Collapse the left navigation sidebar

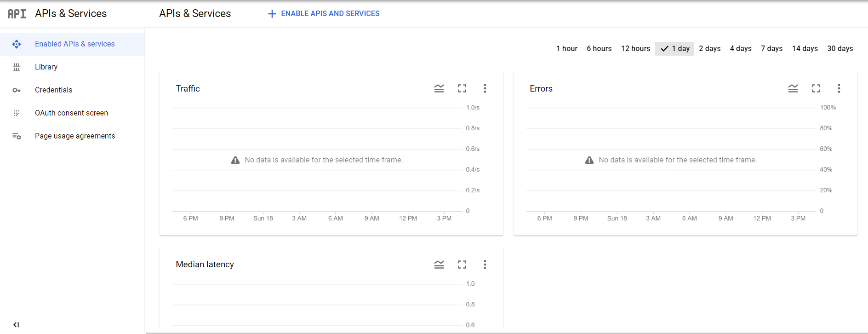tap(16, 325)
